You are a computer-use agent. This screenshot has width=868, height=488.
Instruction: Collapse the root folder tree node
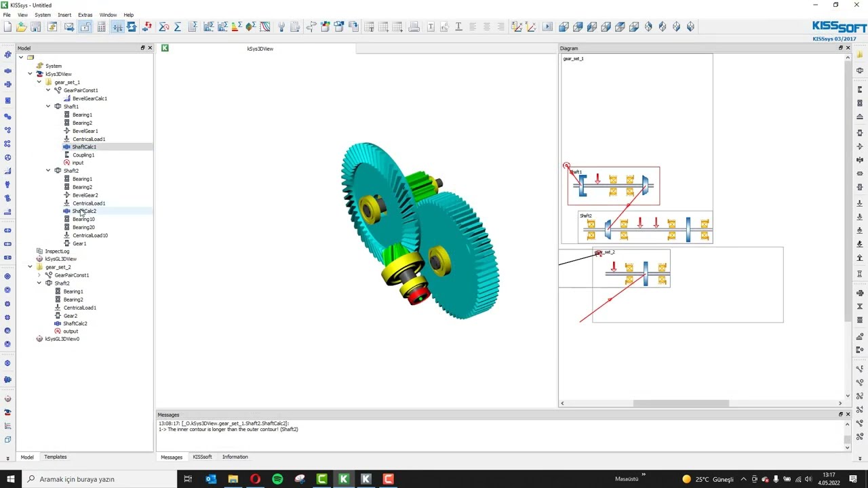21,58
